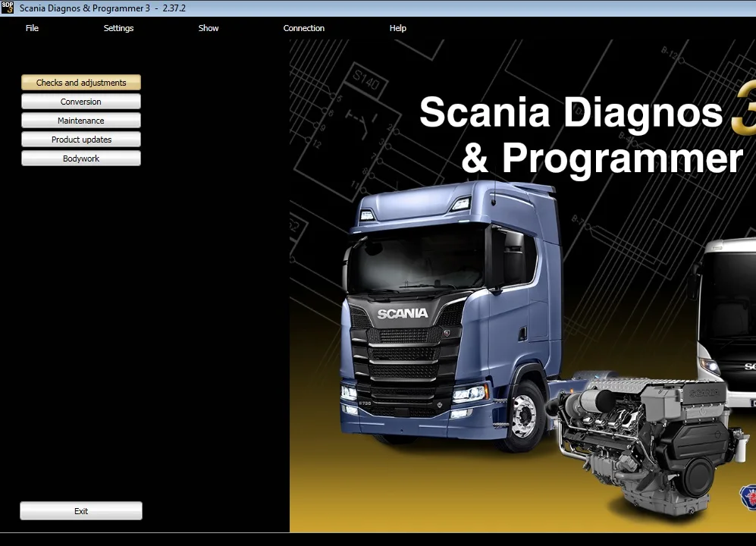The width and height of the screenshot is (756, 546).
Task: Open the Conversion section
Action: (81, 102)
